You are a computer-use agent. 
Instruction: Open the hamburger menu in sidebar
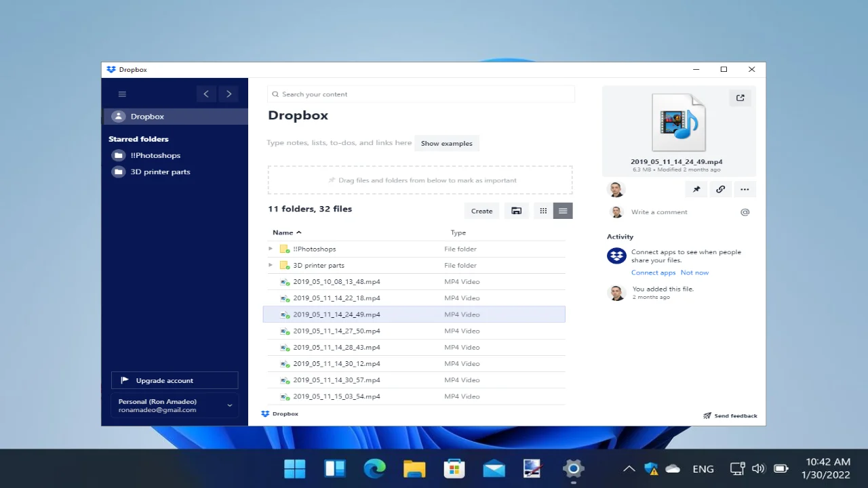point(122,94)
